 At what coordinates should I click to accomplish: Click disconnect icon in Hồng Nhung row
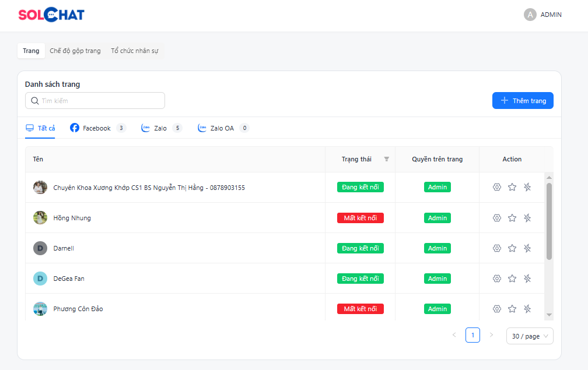coord(527,218)
